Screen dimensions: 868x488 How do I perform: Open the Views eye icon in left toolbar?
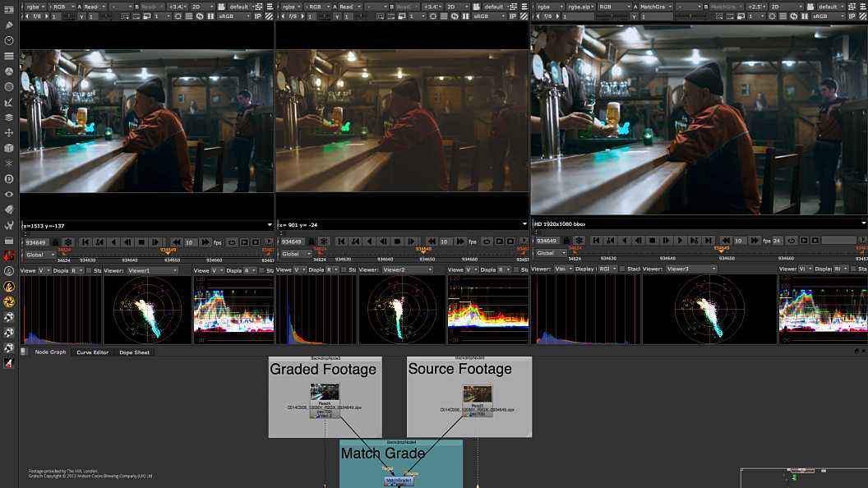(9, 194)
